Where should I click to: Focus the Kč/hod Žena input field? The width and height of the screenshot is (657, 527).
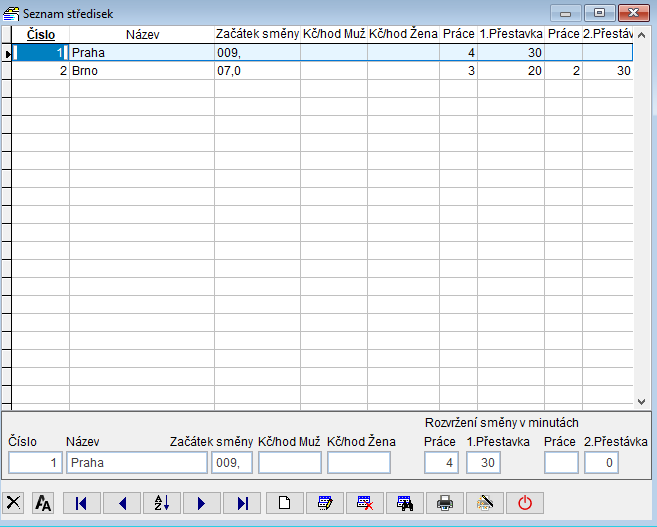click(x=359, y=462)
